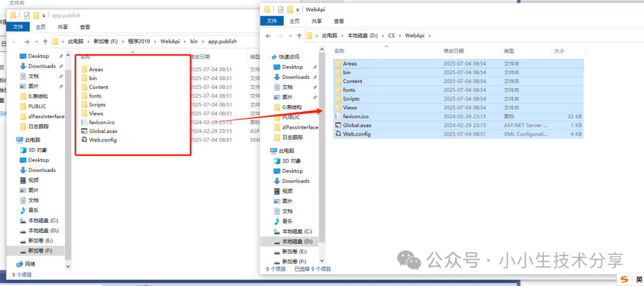This screenshot has height=286, width=644.
Task: Open 文件 menu in WebApi window
Action: point(272,21)
